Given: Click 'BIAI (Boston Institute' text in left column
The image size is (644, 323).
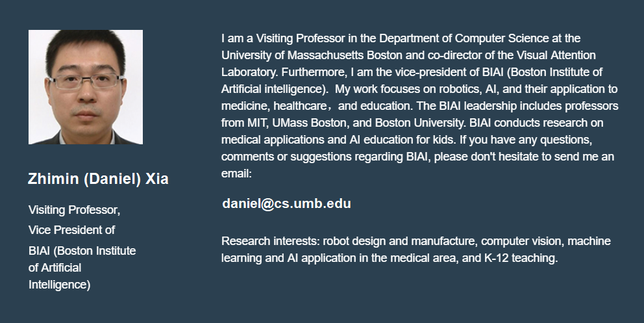Looking at the screenshot, I should click(82, 250).
